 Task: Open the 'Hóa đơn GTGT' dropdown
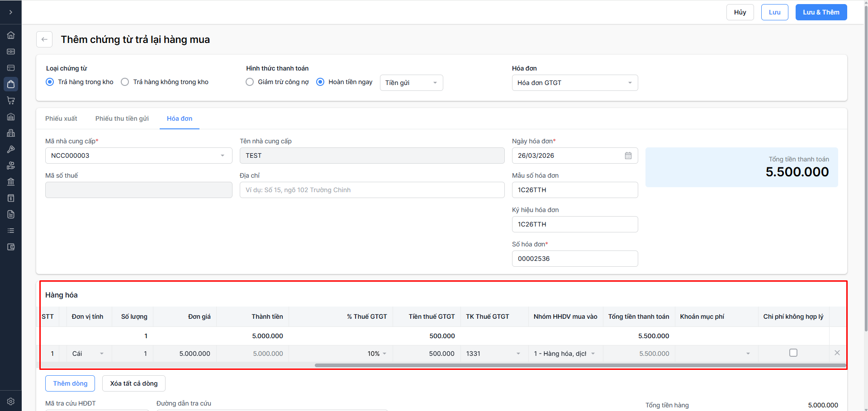click(x=574, y=83)
